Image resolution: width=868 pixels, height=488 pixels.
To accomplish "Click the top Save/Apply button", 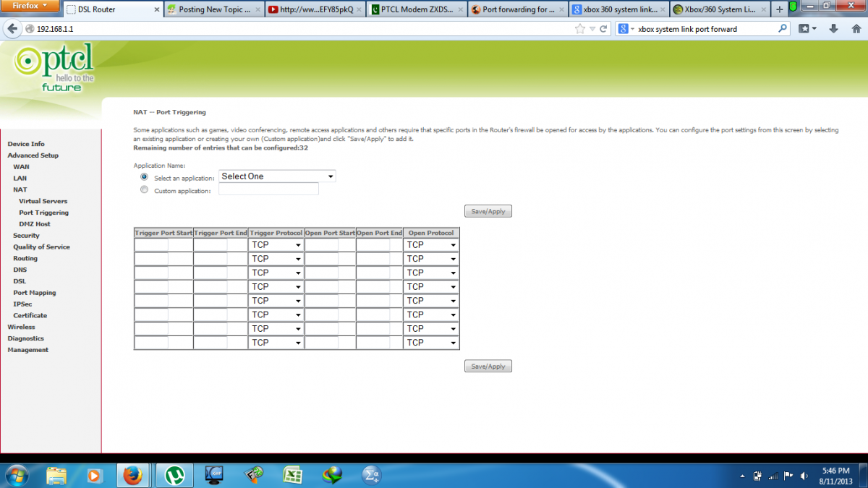I will (x=488, y=211).
